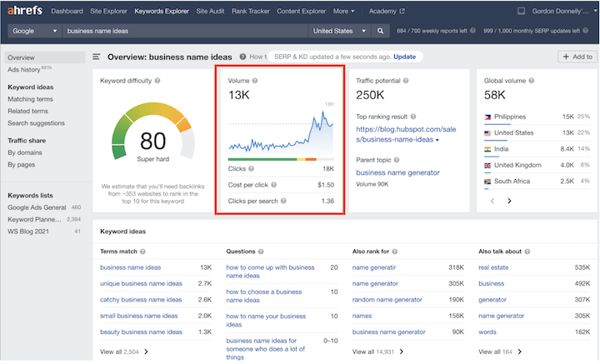Go to previous page of global volume countries

492,201
